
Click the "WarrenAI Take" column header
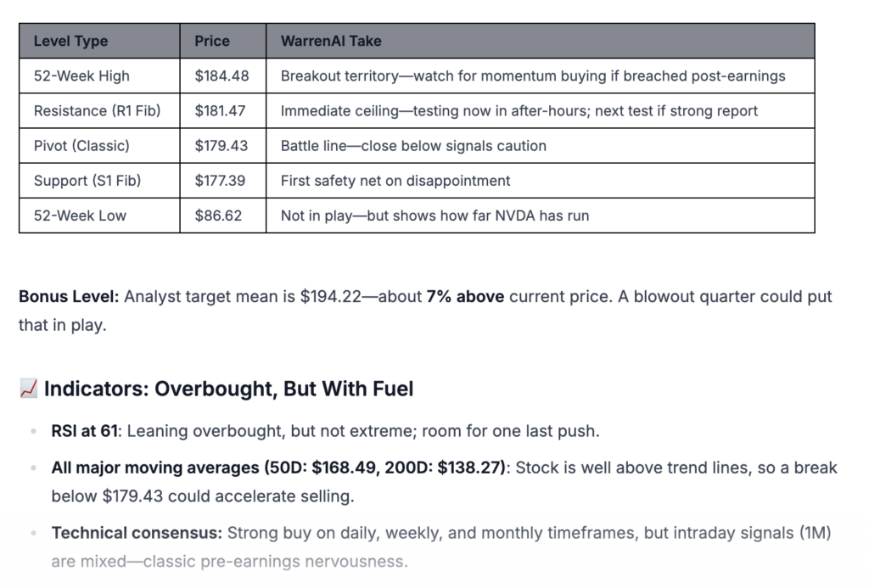click(x=331, y=41)
